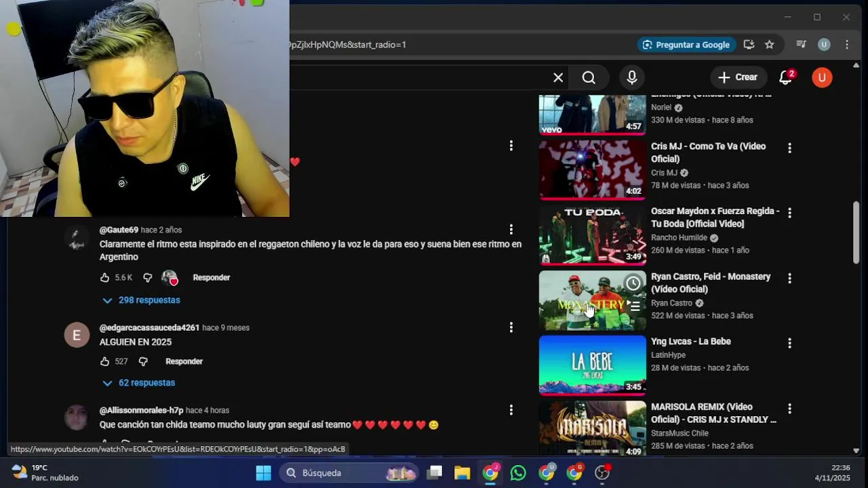868x488 pixels.
Task: Open Cris MJ - Como Te Va title
Action: pyautogui.click(x=709, y=152)
